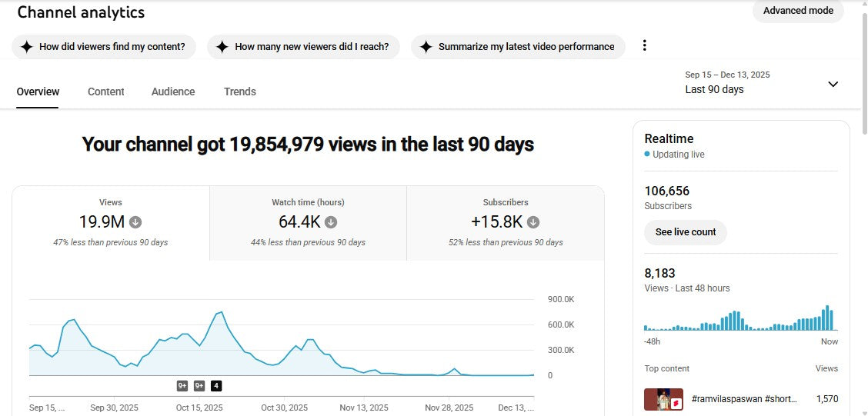Viewport: 868px width, 416px height.
Task: Click the black 4 video marker on chart
Action: (x=216, y=386)
